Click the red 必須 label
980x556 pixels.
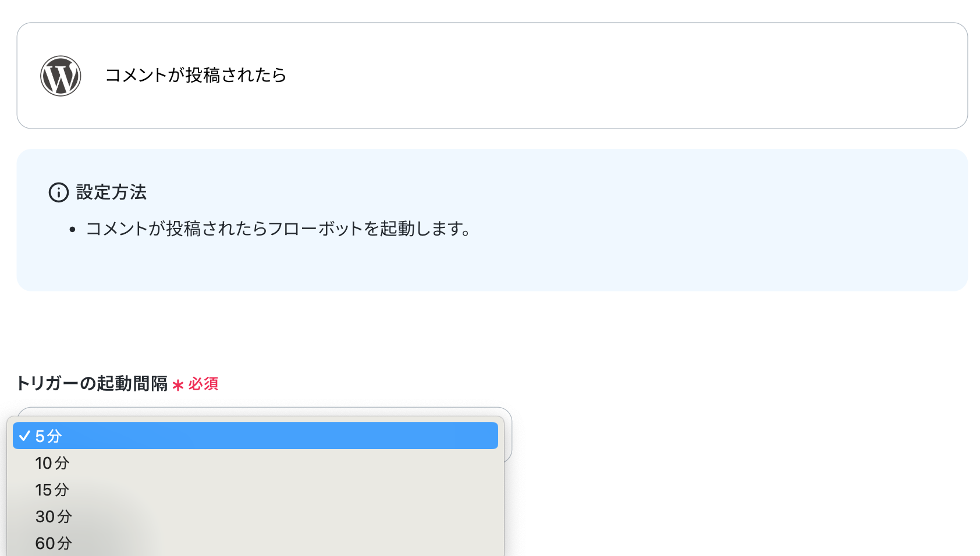tap(203, 384)
